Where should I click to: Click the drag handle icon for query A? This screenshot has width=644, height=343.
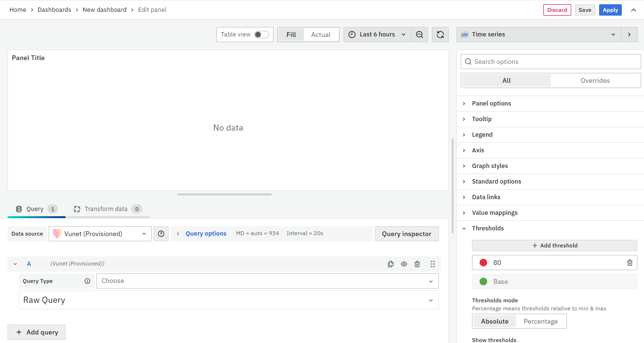(432, 264)
